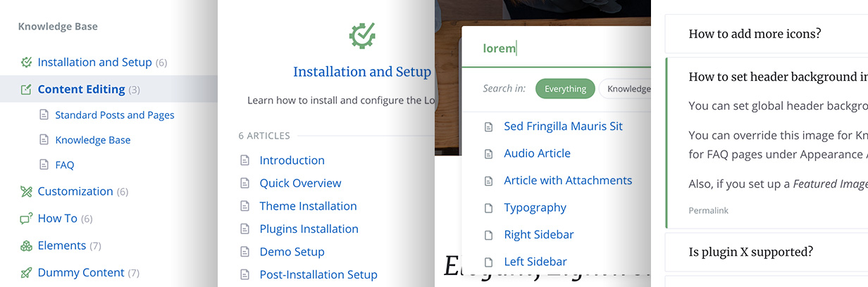868x287 pixels.
Task: Open the Article with Attachments result
Action: (x=568, y=181)
